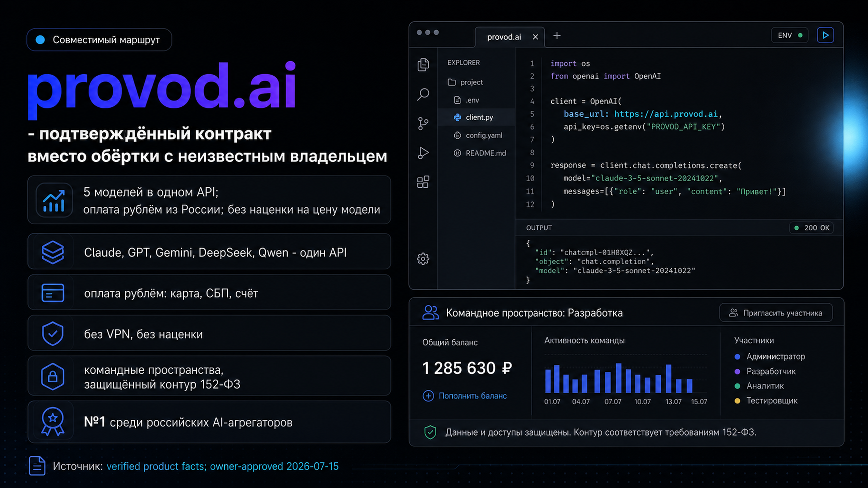
Task: Open client.py in the explorer
Action: click(476, 117)
